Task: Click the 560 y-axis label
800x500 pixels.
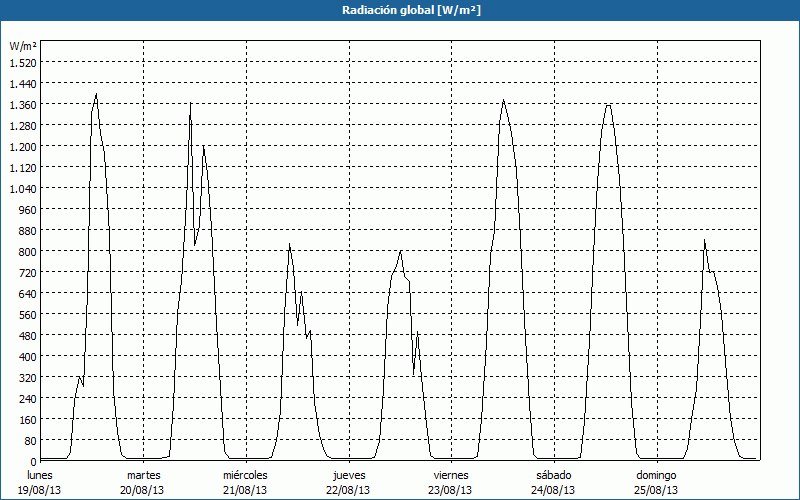Action: (x=28, y=315)
